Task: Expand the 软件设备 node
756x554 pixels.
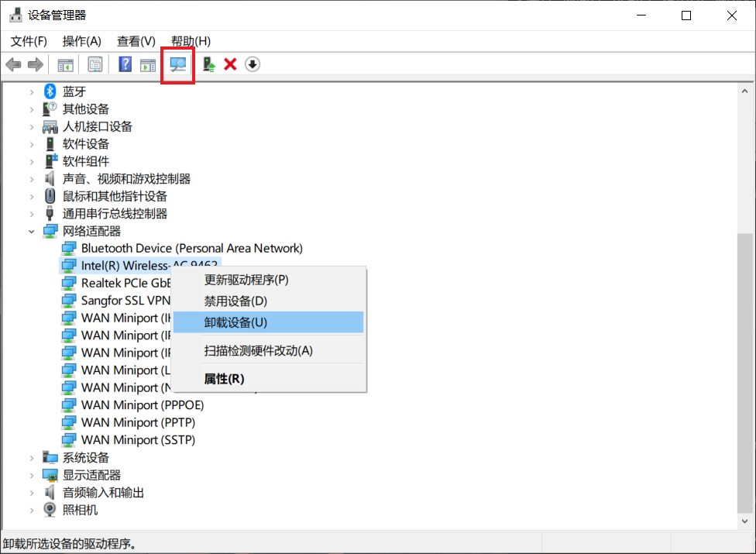Action: click(32, 144)
